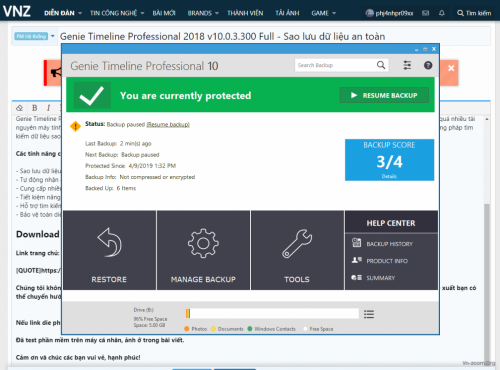This screenshot has width=500, height=370.
Task: Click the Resume backup status link
Action: [x=168, y=124]
